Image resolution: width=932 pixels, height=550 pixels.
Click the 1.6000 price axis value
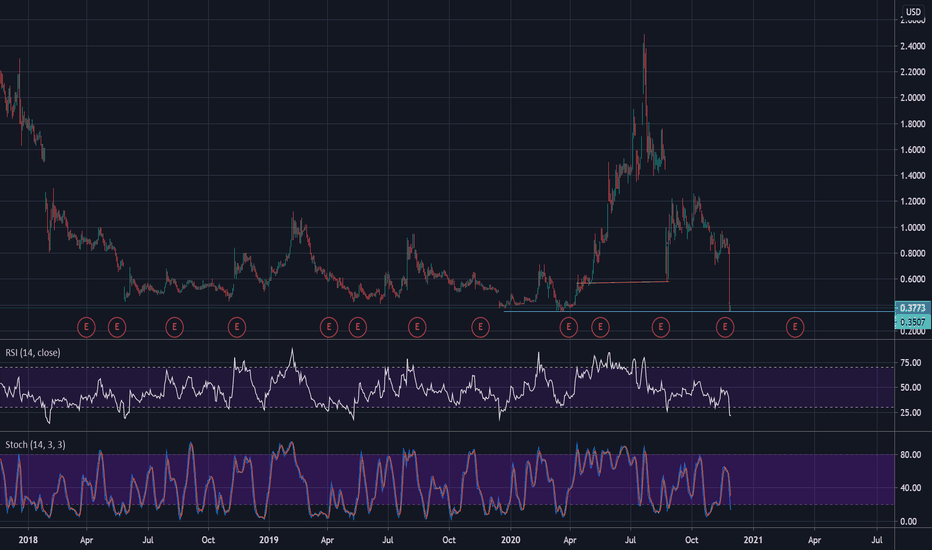[x=912, y=150]
